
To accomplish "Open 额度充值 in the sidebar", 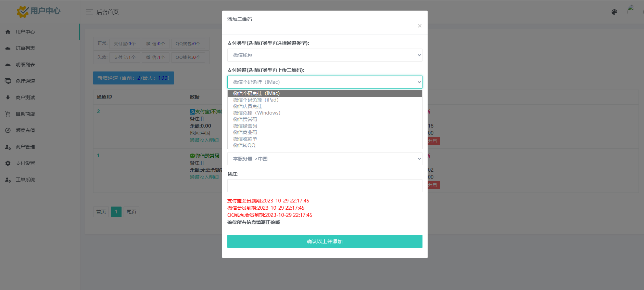I will click(x=40, y=130).
